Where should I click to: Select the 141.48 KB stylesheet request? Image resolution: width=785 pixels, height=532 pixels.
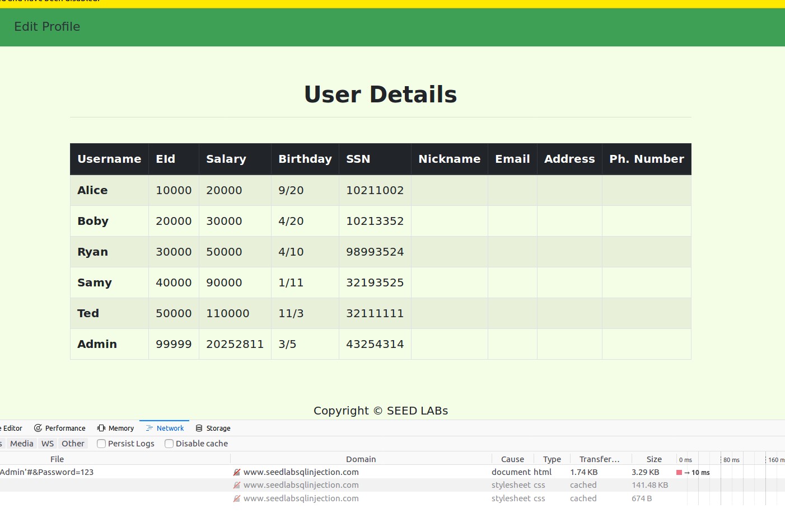click(392, 485)
